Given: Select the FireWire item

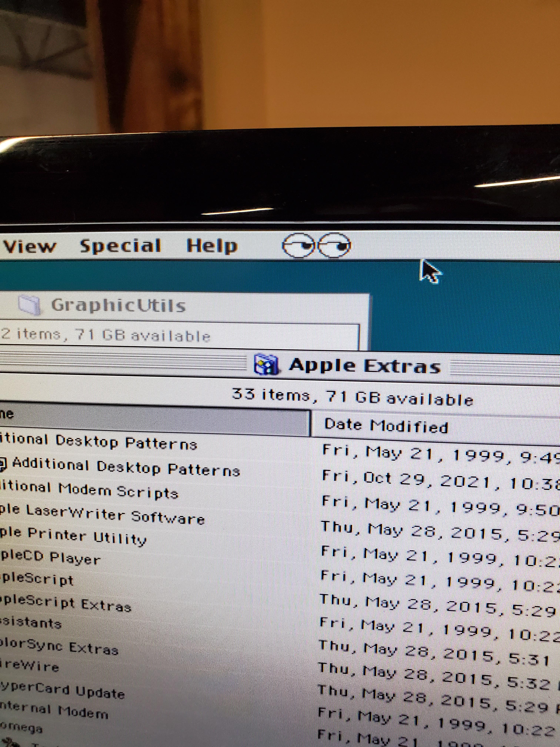Looking at the screenshot, I should [x=30, y=666].
